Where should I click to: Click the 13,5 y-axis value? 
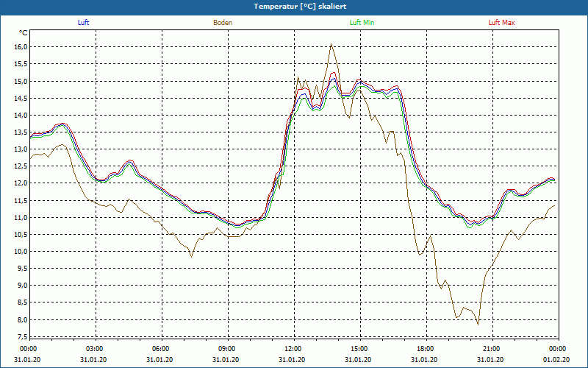click(x=21, y=132)
